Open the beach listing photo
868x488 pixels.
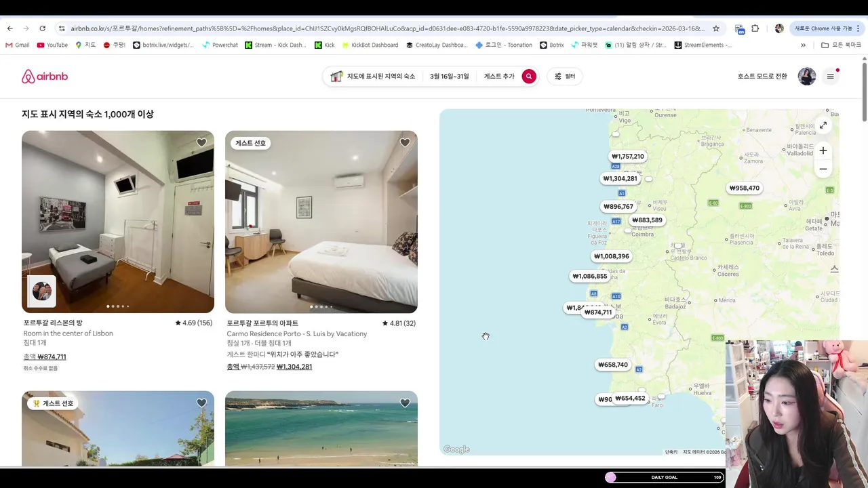(321, 428)
